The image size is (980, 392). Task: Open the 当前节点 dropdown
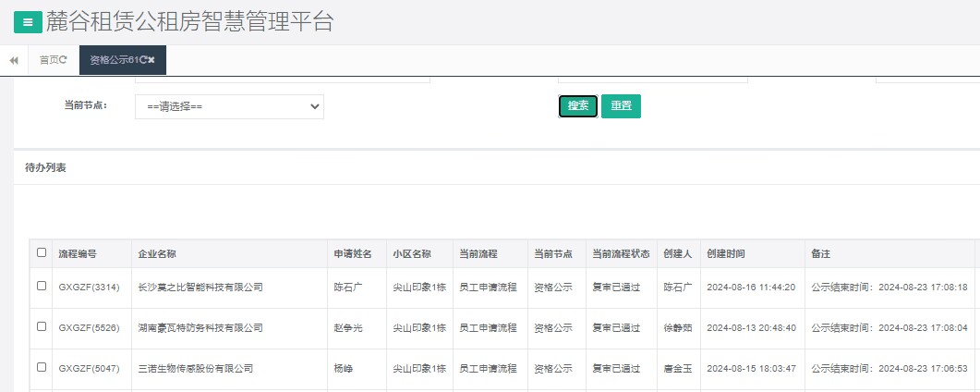tap(229, 106)
